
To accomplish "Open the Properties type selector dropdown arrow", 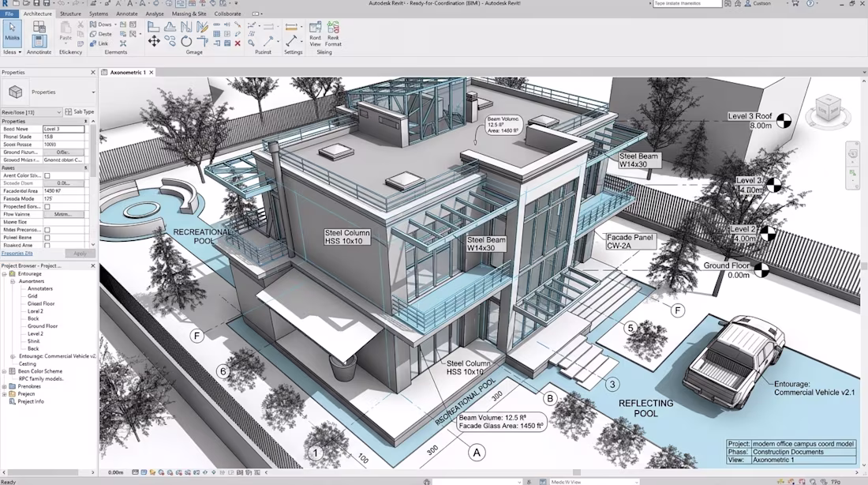I will click(93, 92).
